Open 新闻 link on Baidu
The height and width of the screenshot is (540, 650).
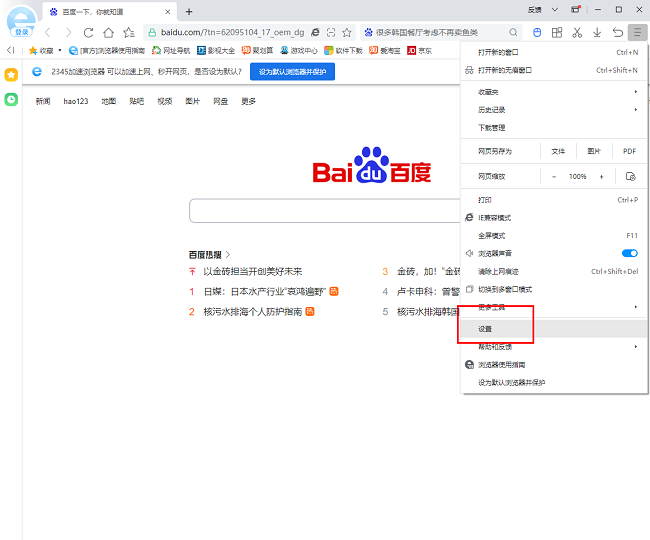tap(43, 101)
